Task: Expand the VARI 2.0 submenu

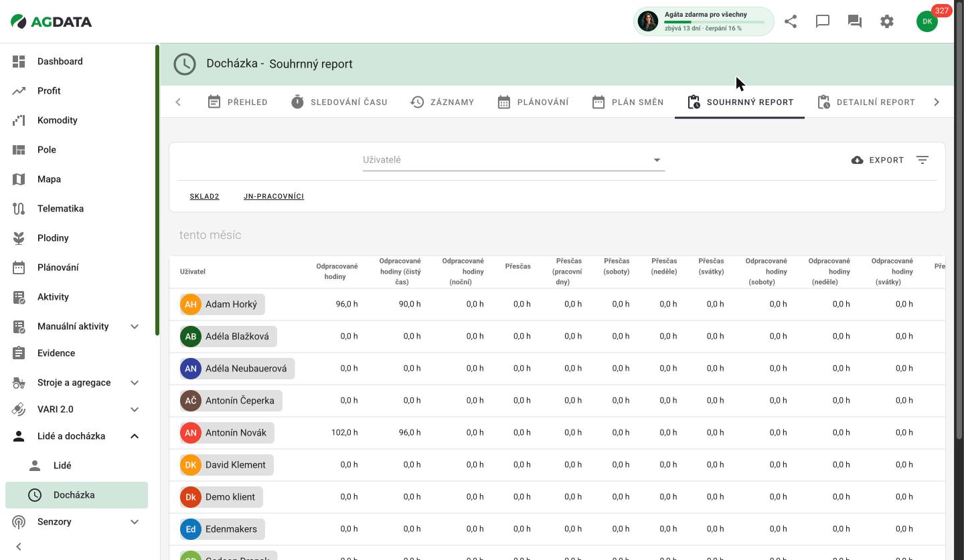Action: [x=135, y=409]
